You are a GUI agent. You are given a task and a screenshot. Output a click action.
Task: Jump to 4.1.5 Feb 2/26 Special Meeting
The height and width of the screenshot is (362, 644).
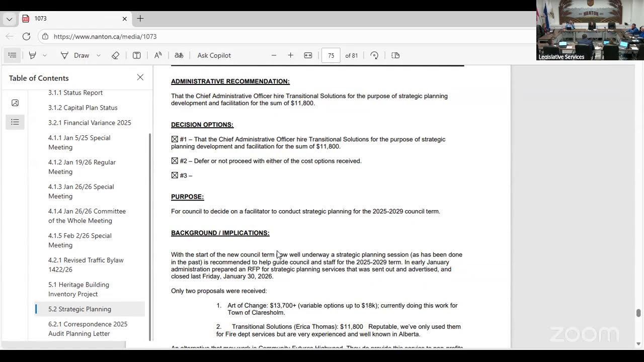click(x=80, y=240)
